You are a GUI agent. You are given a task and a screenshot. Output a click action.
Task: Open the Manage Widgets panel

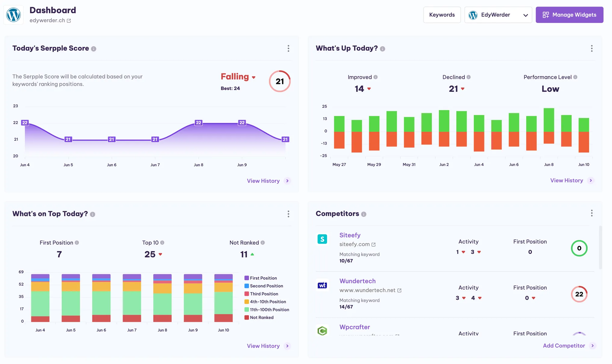(570, 15)
